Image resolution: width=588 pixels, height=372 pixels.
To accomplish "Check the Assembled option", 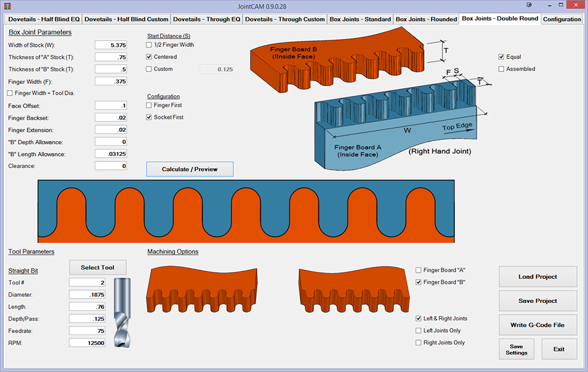I will (501, 69).
